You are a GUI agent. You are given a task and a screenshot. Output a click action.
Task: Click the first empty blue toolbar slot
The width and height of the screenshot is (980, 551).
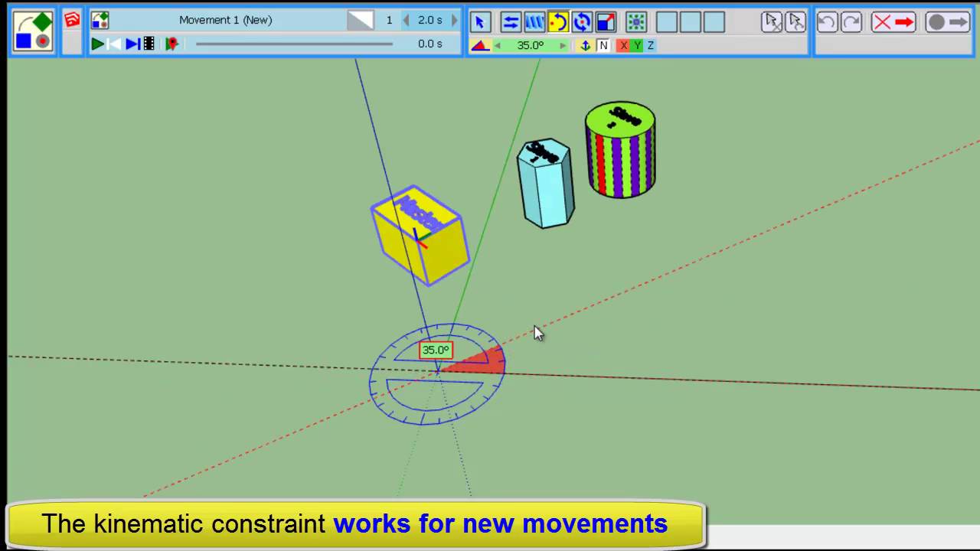(667, 21)
